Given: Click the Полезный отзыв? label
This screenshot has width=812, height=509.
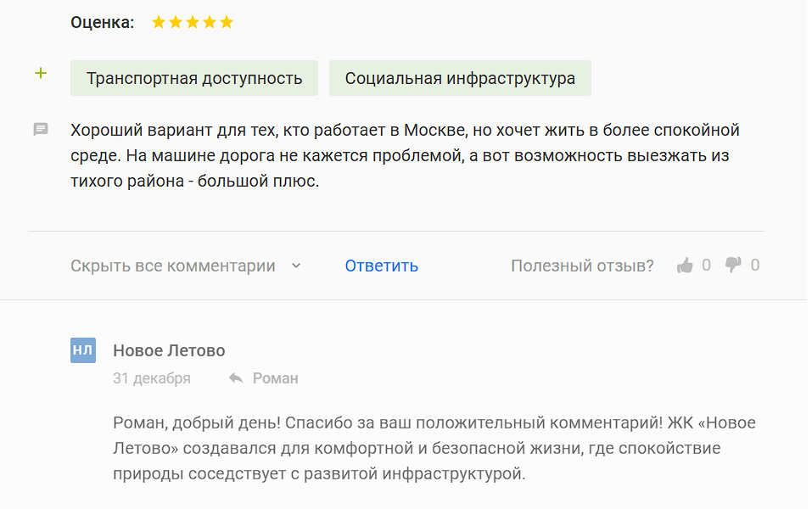Looking at the screenshot, I should 582,266.
